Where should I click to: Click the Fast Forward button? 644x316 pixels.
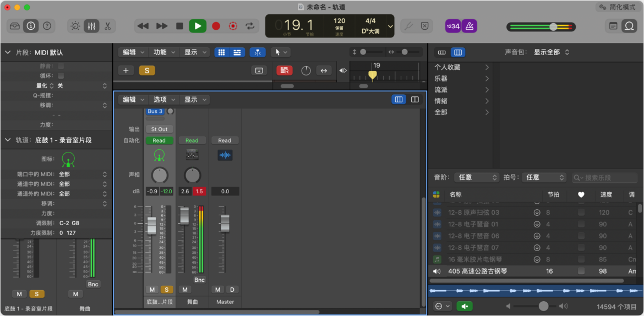162,26
